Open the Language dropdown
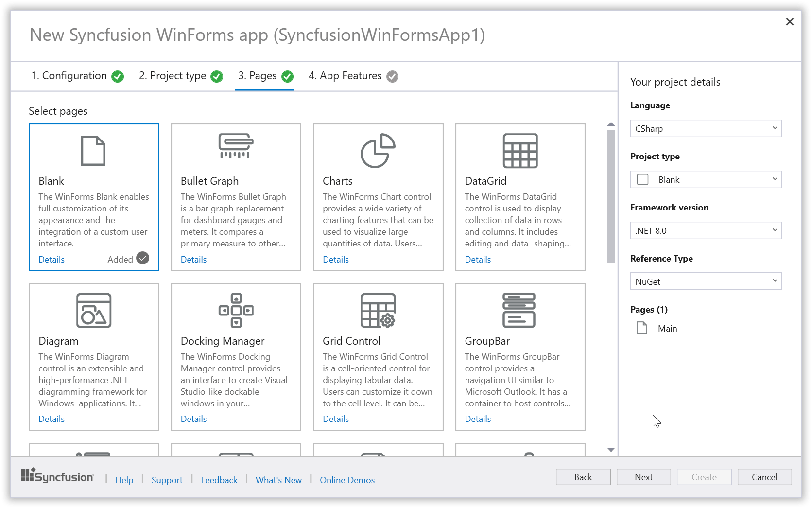 click(x=706, y=128)
